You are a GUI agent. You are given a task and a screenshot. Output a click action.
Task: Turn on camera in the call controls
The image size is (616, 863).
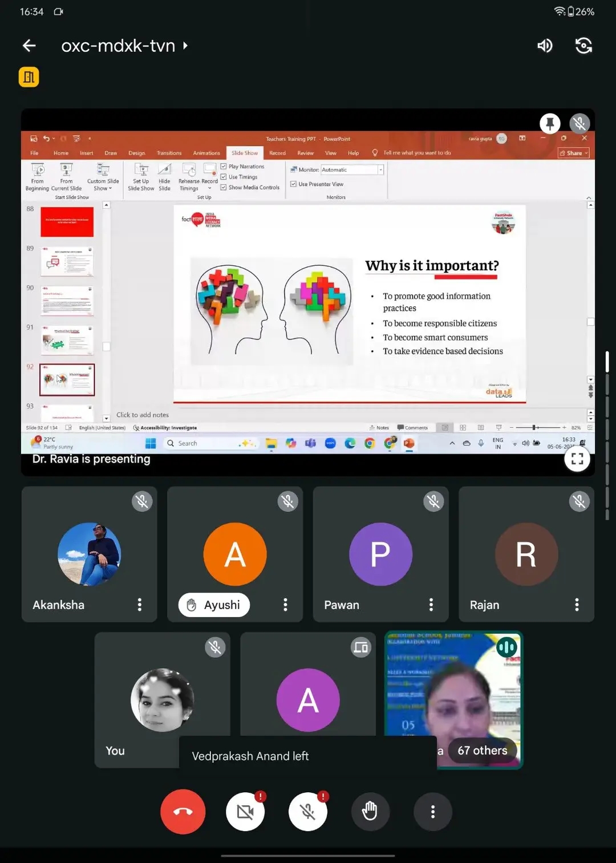pos(245,811)
